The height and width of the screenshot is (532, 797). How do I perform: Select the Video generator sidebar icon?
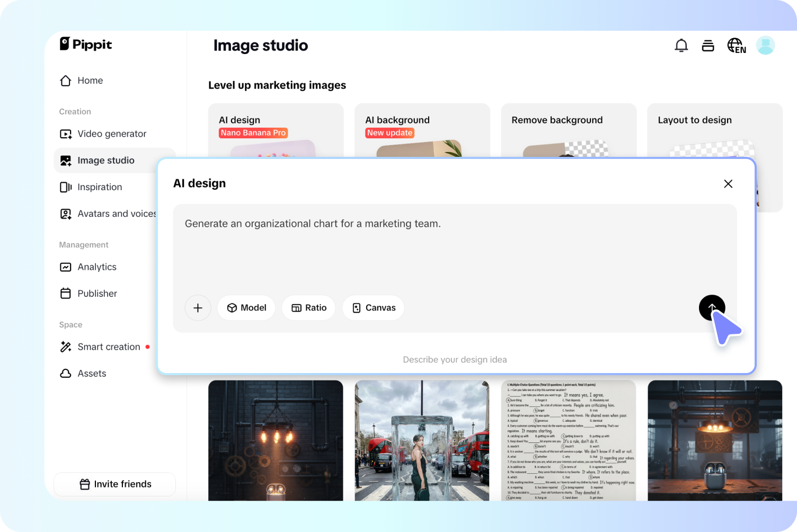click(65, 134)
